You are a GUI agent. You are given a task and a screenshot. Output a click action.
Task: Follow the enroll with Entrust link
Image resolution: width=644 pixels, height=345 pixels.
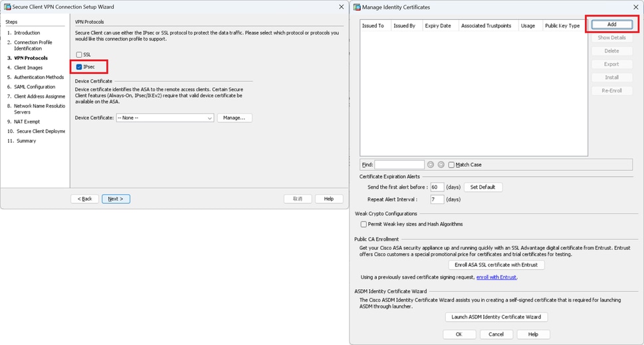496,277
